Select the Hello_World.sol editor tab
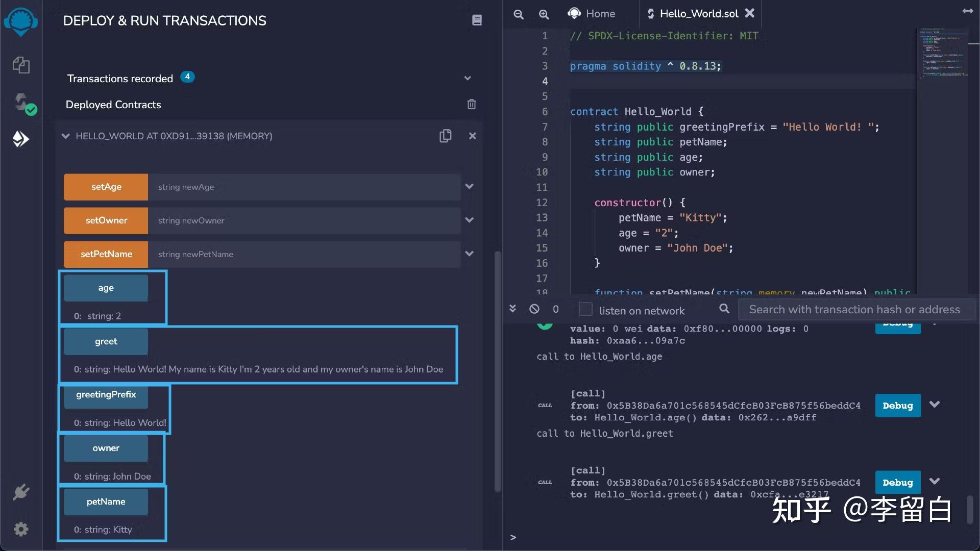 tap(698, 14)
